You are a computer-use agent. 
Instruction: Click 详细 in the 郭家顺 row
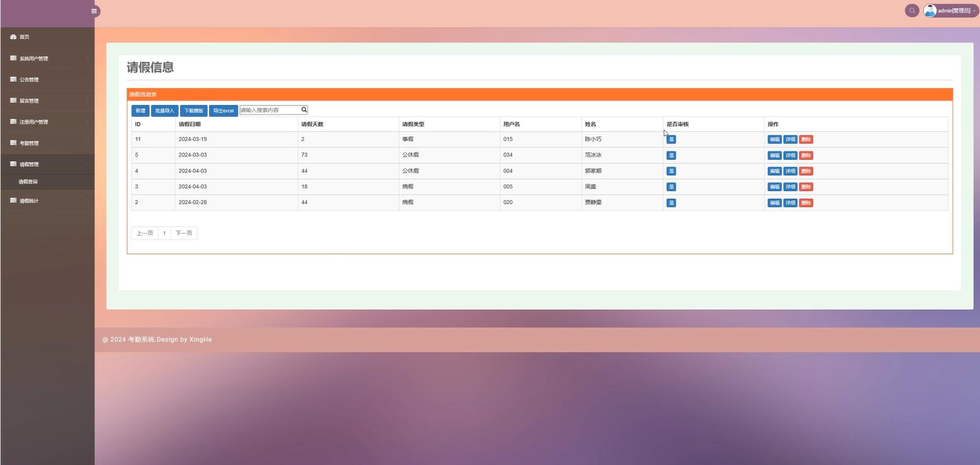(790, 171)
